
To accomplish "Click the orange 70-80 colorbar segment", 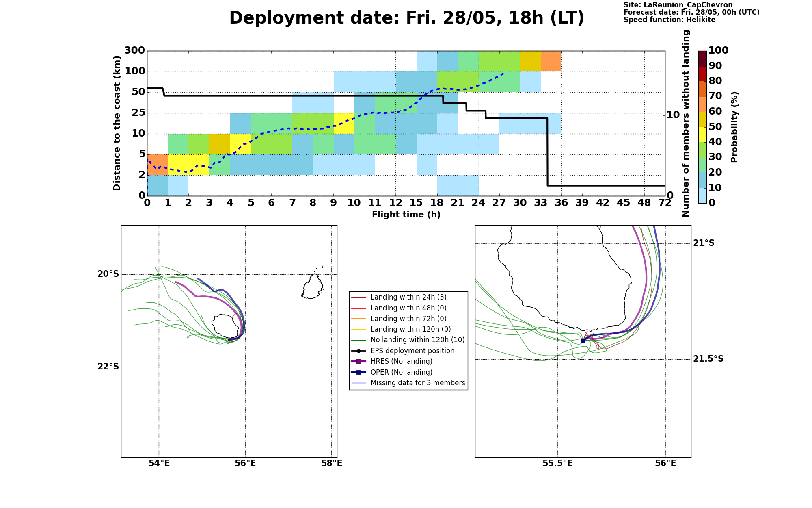I will pyautogui.click(x=702, y=89).
